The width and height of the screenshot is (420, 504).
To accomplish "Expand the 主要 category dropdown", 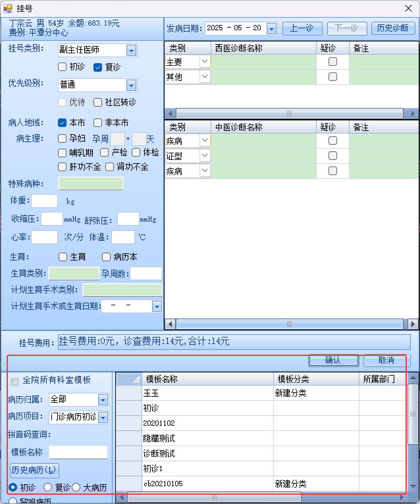I will [205, 62].
